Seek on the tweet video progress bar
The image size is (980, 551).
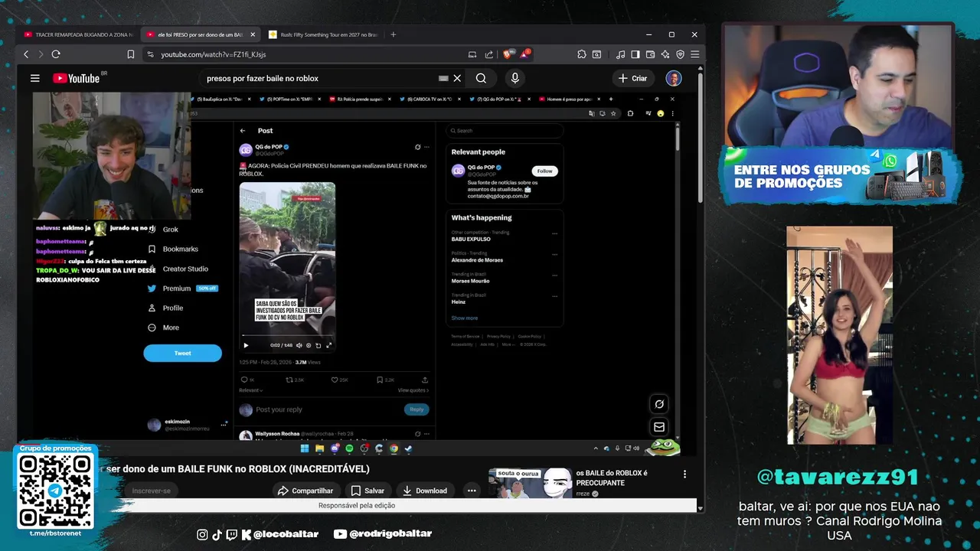pyautogui.click(x=287, y=335)
